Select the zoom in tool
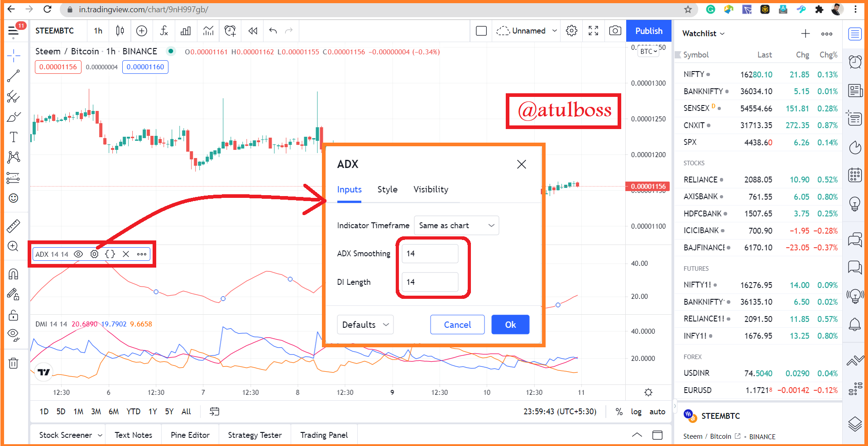The width and height of the screenshot is (868, 446). pos(14,246)
